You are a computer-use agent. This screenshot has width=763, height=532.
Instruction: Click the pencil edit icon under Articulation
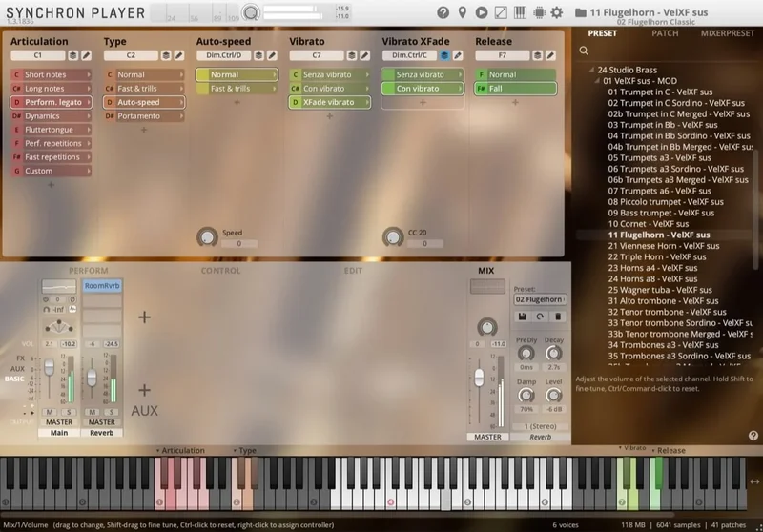(86, 55)
